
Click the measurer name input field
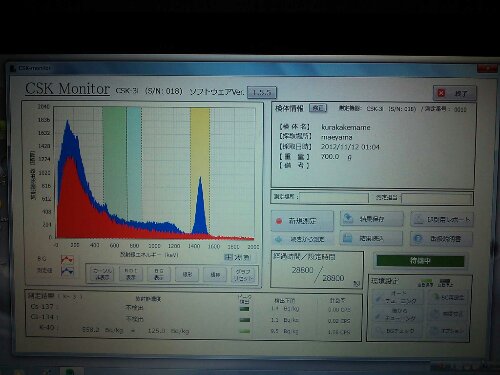[437, 198]
